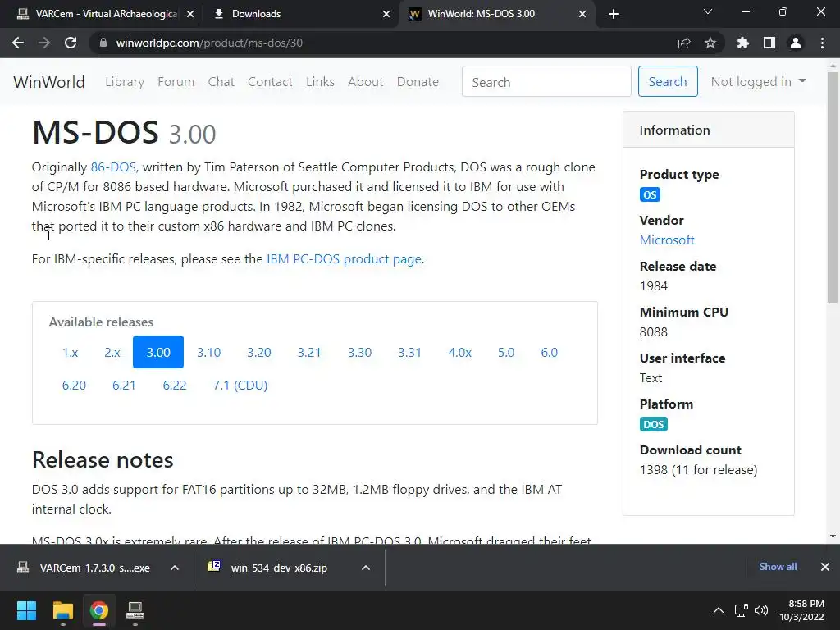The image size is (840, 630).
Task: Open Chrome three-dot menu
Action: (x=822, y=43)
